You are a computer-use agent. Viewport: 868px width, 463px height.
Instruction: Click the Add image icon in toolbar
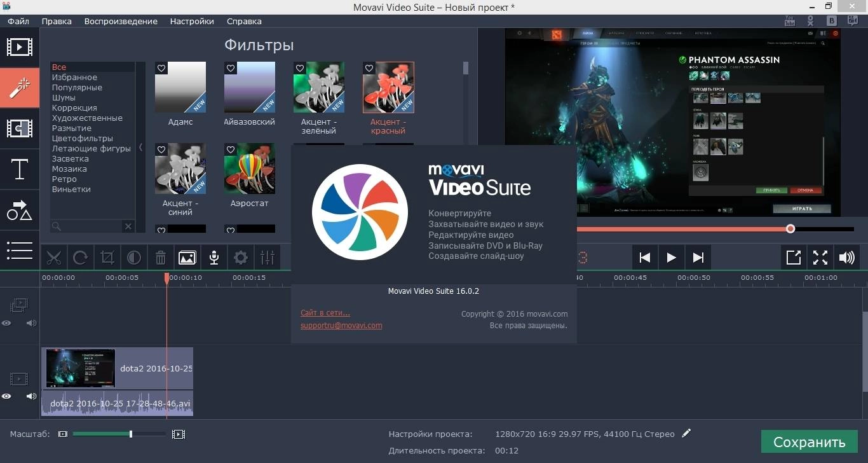pos(187,258)
